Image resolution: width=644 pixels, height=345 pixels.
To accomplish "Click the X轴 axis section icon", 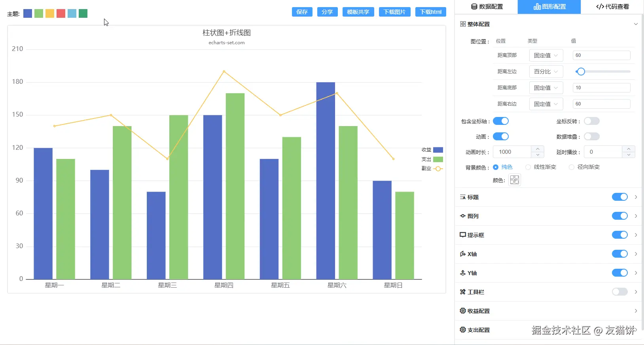I will tap(462, 254).
